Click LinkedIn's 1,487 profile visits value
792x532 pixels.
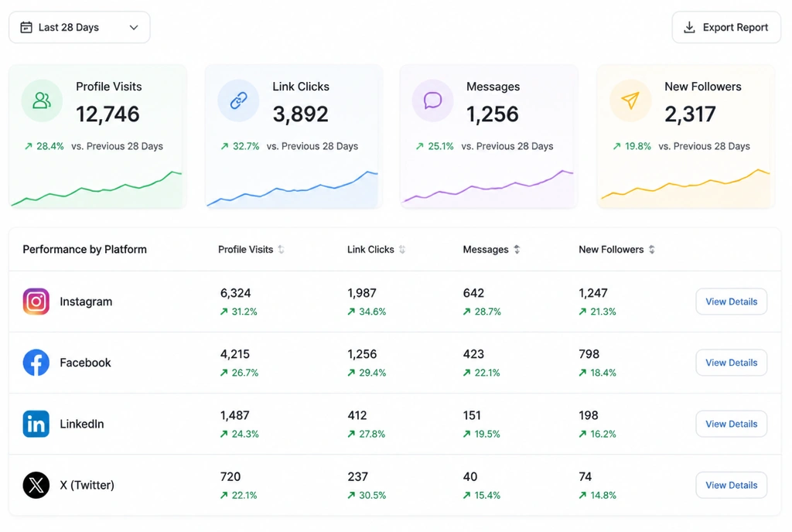point(234,415)
